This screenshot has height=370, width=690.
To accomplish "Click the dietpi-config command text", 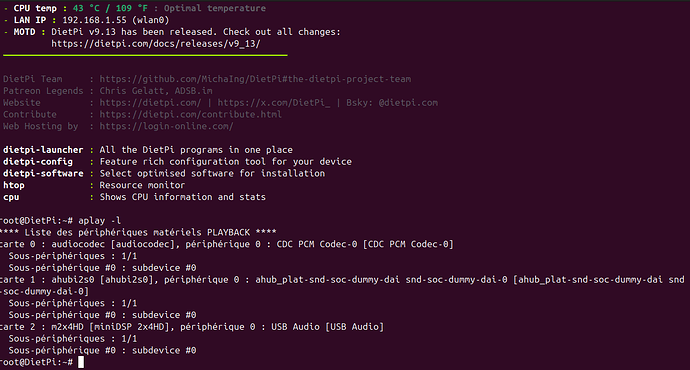I will coord(38,162).
